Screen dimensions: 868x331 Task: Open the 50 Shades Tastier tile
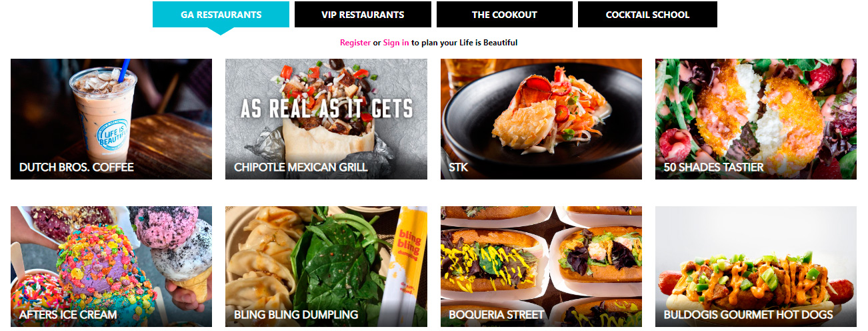756,119
